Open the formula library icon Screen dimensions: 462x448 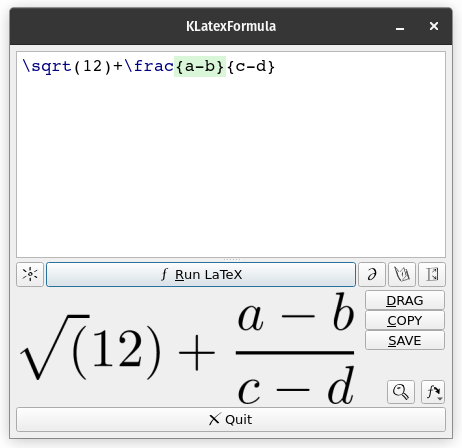(402, 274)
